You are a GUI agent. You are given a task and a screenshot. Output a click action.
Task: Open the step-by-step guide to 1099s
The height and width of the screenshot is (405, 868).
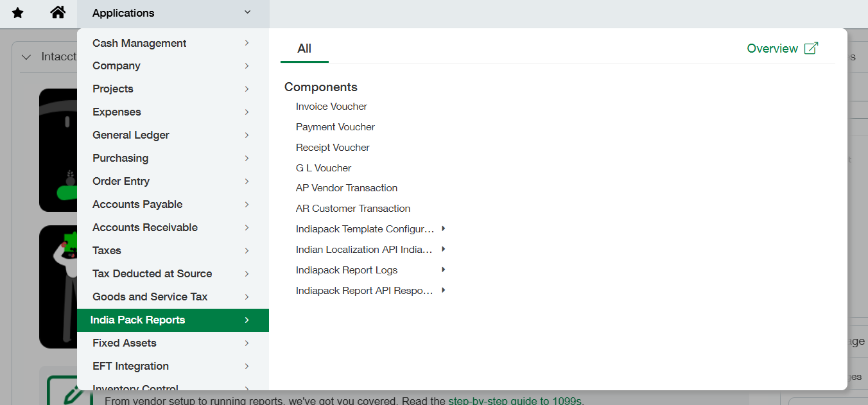[515, 401]
